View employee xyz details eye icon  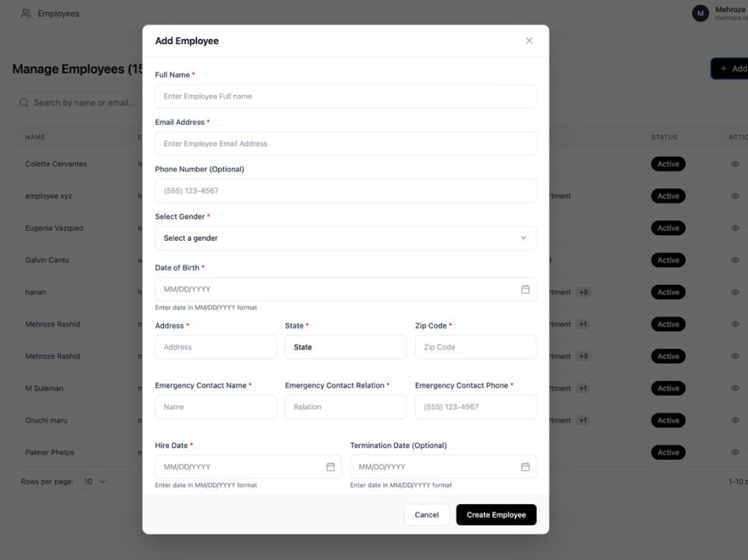[x=735, y=196]
